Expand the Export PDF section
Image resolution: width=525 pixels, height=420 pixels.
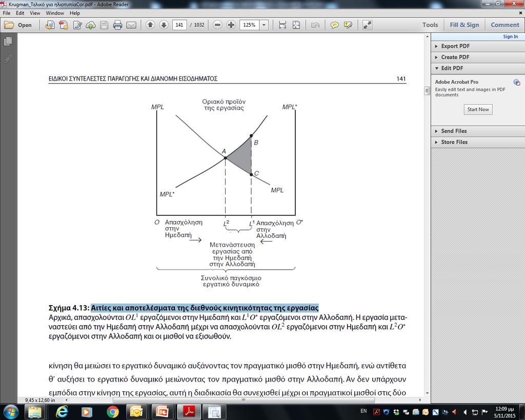click(x=478, y=46)
